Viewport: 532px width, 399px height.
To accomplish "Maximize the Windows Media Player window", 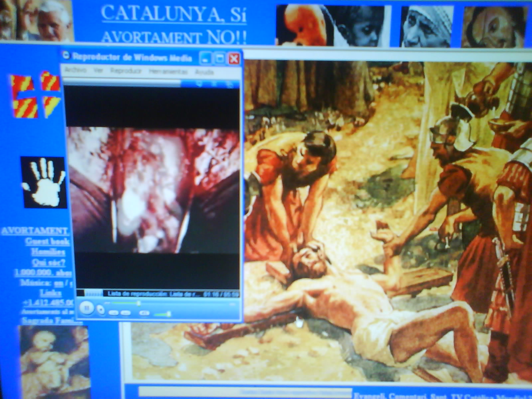I will click(x=219, y=59).
